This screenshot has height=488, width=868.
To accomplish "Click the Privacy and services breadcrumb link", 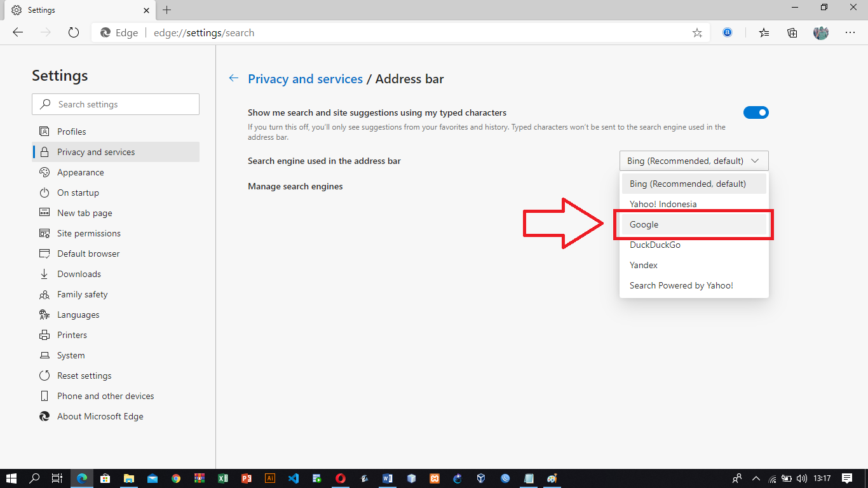I will 305,79.
